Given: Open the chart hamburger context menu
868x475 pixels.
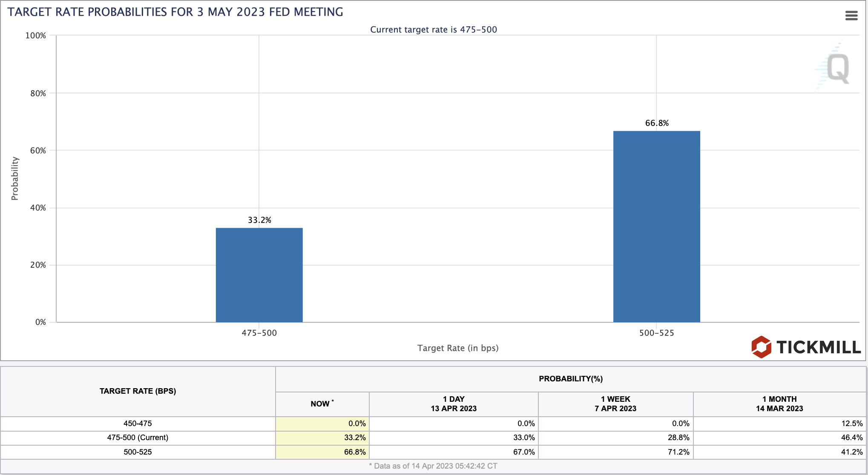Looking at the screenshot, I should [x=851, y=16].
